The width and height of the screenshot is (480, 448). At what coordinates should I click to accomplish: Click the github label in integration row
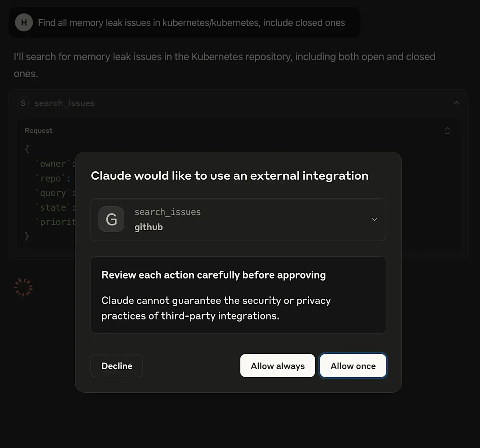pos(148,227)
